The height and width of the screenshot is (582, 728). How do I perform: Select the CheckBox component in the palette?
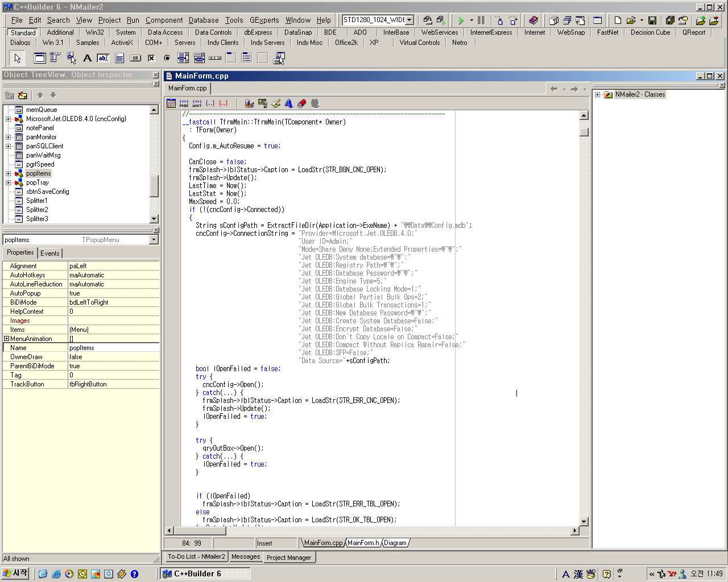151,58
